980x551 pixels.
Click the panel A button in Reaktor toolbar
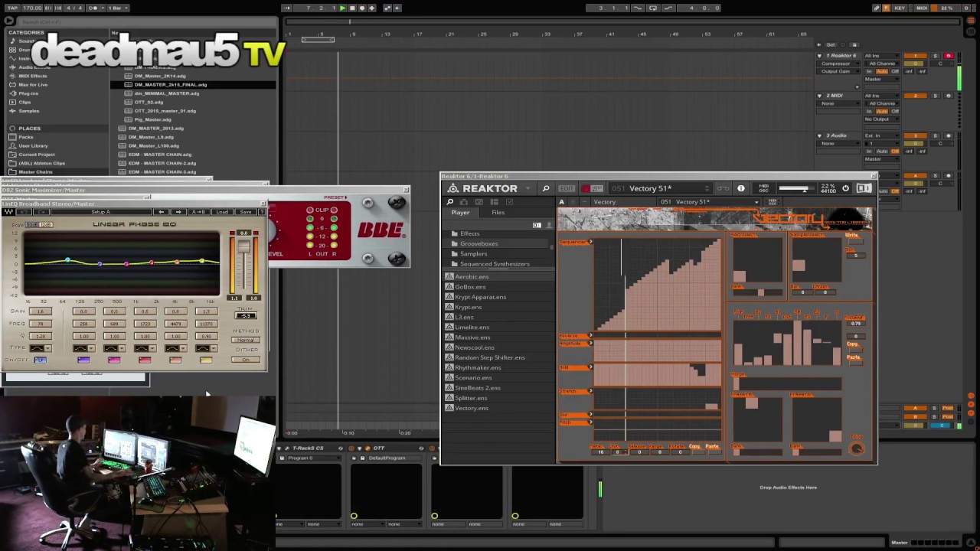[561, 202]
